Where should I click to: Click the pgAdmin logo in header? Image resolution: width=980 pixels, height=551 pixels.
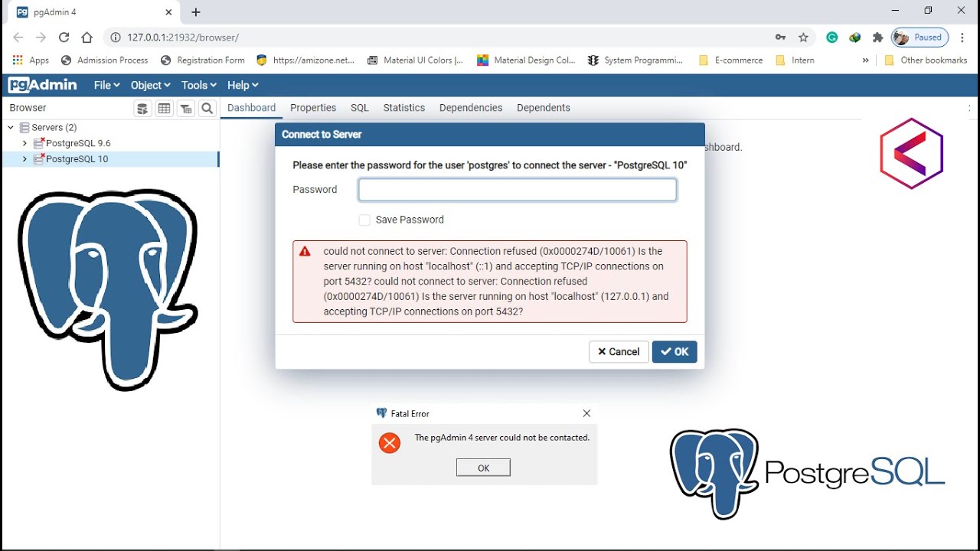coord(43,85)
